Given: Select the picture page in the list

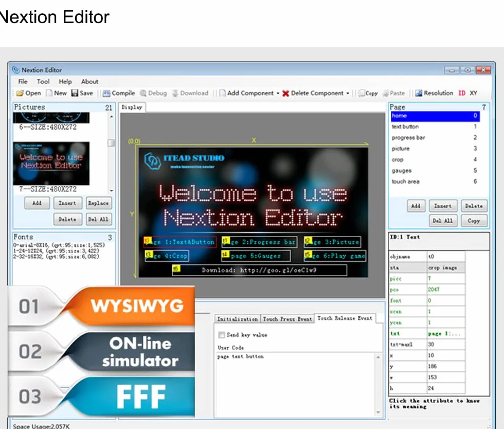Looking at the screenshot, I should 435,149.
